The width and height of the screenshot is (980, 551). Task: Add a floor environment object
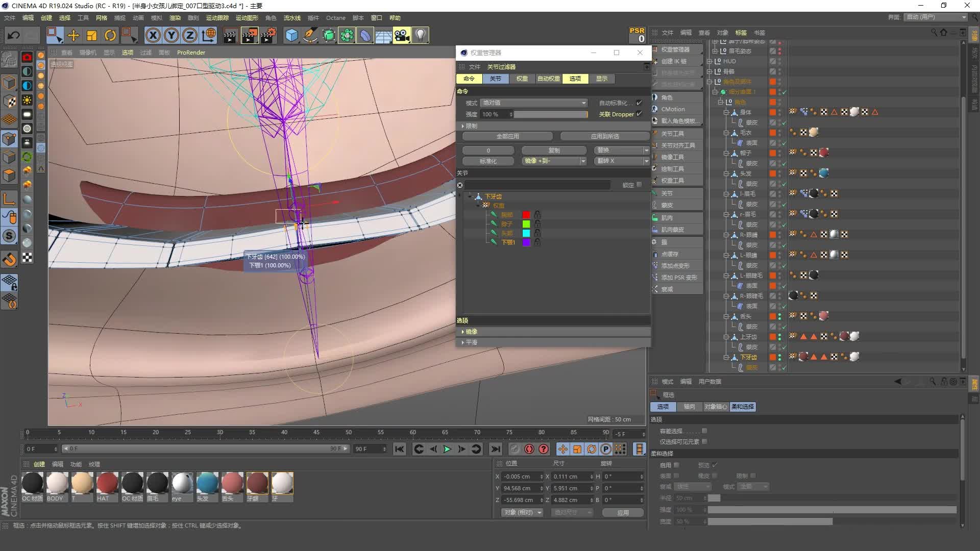point(383,35)
